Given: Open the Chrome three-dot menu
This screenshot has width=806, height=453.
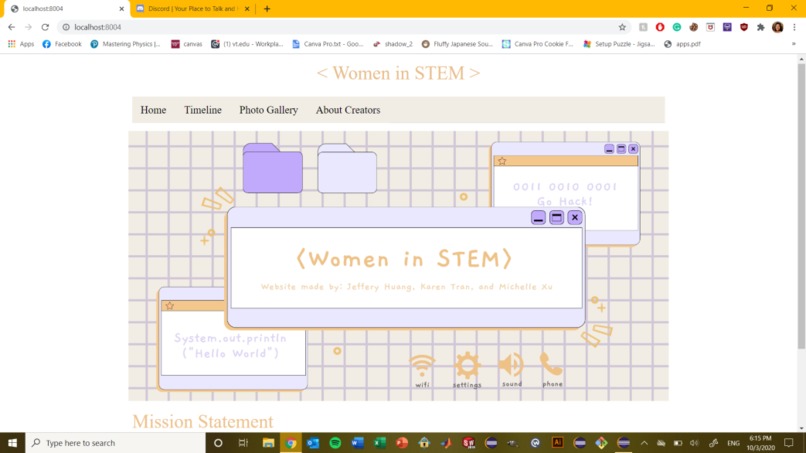Looking at the screenshot, I should click(x=794, y=27).
